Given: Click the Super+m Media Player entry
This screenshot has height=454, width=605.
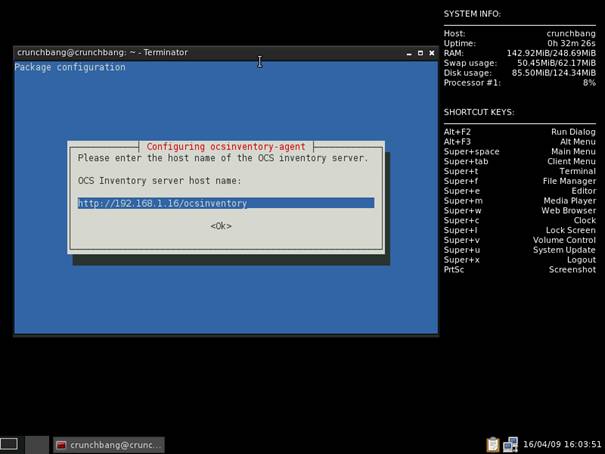Looking at the screenshot, I should [519, 201].
